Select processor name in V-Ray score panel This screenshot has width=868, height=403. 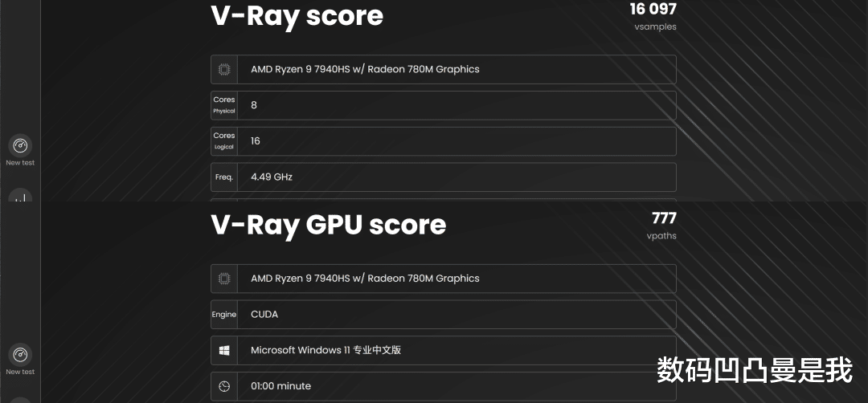click(x=365, y=69)
